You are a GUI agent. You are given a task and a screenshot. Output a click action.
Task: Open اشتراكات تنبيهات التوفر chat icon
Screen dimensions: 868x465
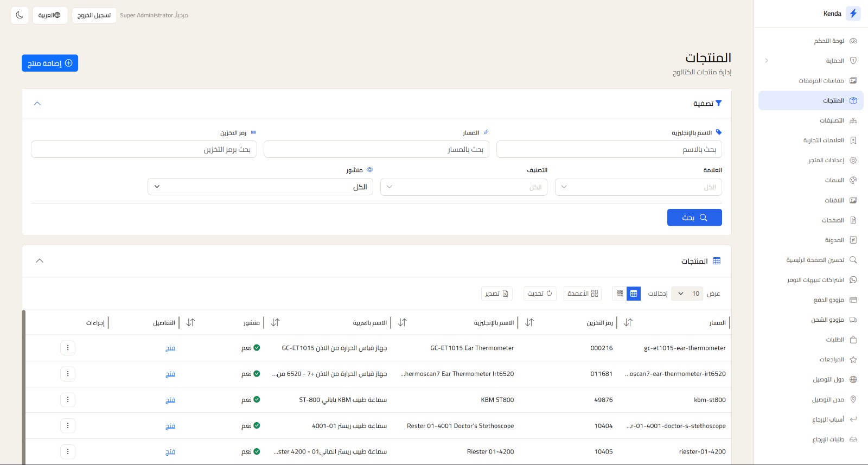pos(853,280)
